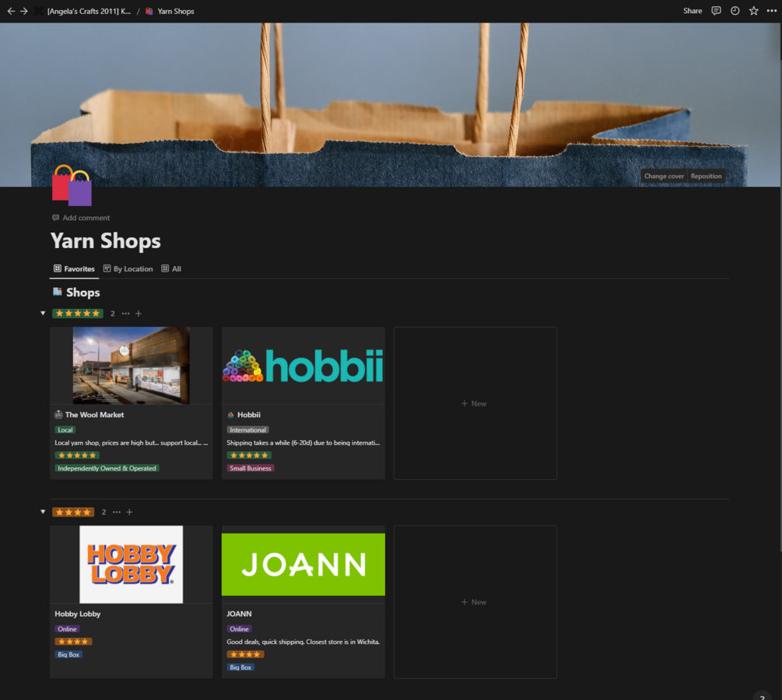Open the Yarn Shops breadcrumb link
The width and height of the screenshot is (782, 700).
176,11
